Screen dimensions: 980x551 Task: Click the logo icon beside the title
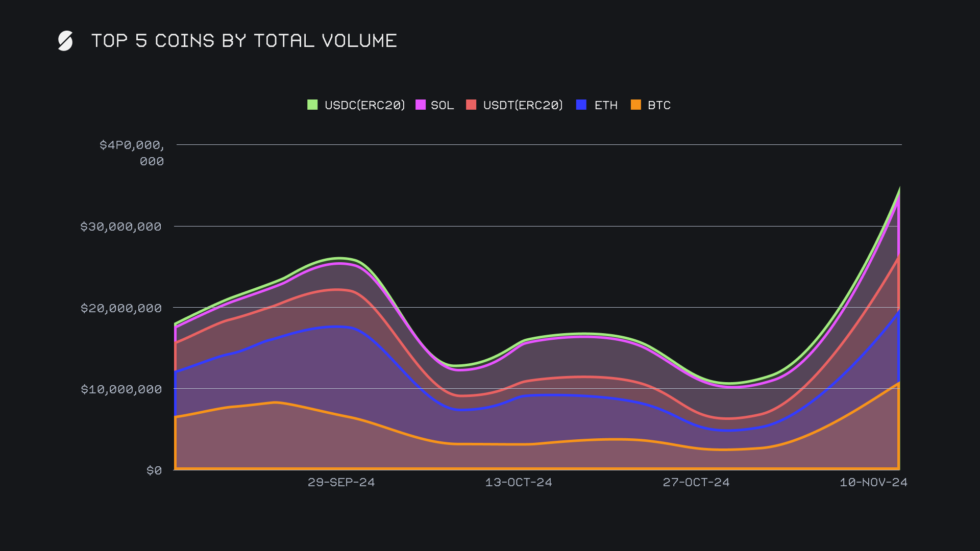pyautogui.click(x=65, y=41)
